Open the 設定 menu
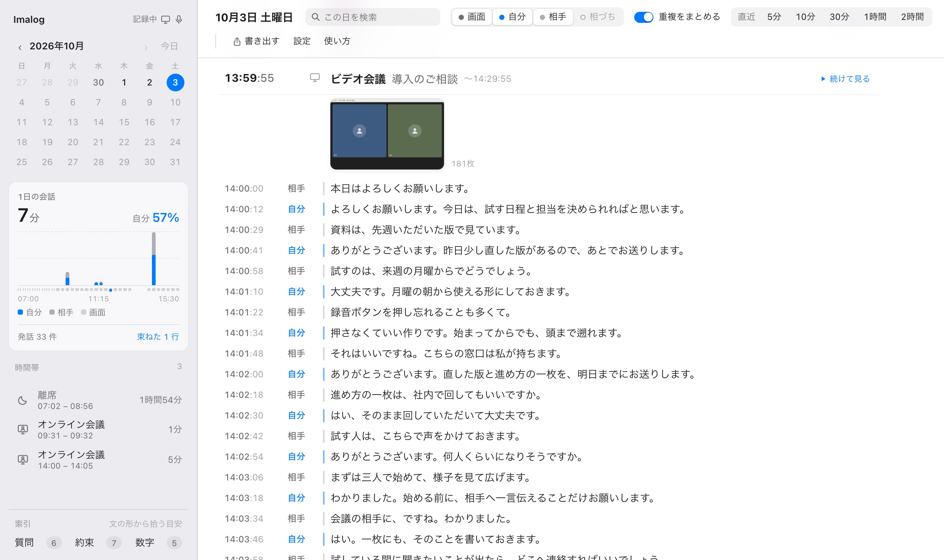 tap(302, 41)
